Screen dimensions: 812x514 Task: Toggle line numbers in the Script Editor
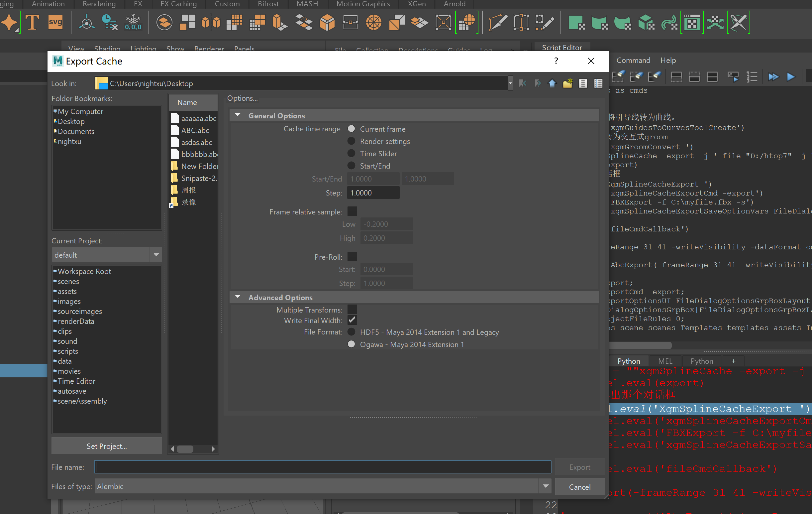pyautogui.click(x=752, y=76)
